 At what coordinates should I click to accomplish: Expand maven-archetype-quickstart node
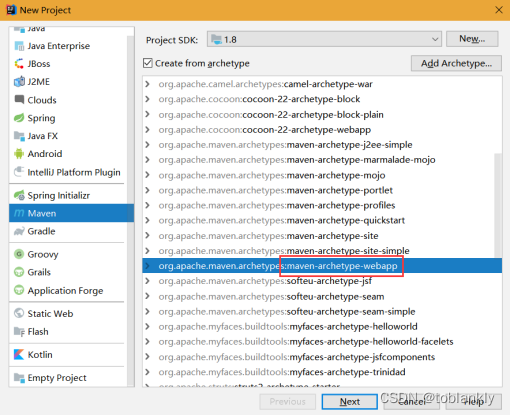click(x=147, y=220)
